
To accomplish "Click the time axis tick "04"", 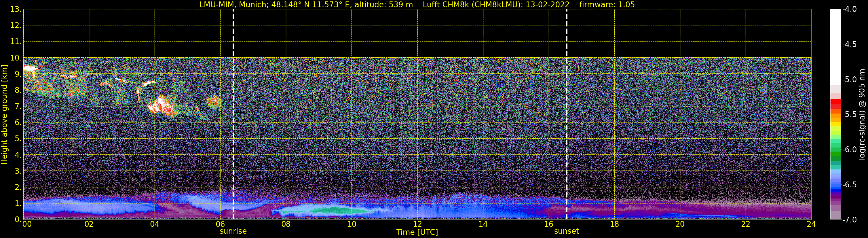I will 155,224.
